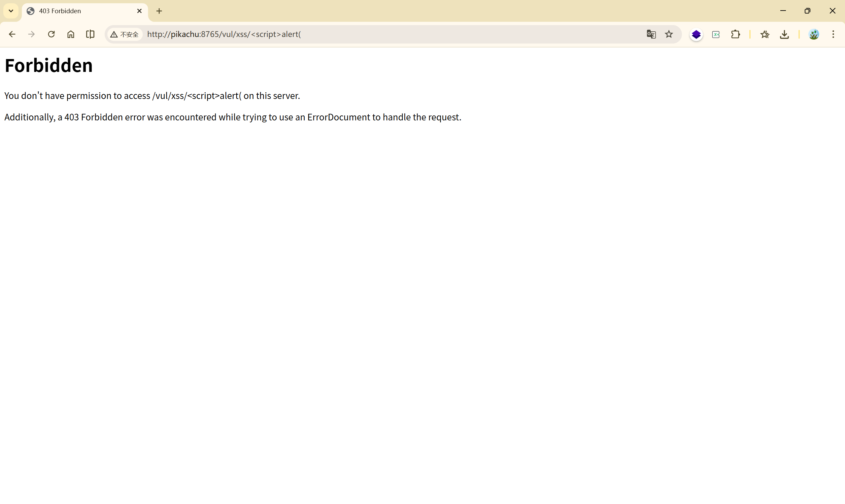Show the downloads panel

[785, 34]
